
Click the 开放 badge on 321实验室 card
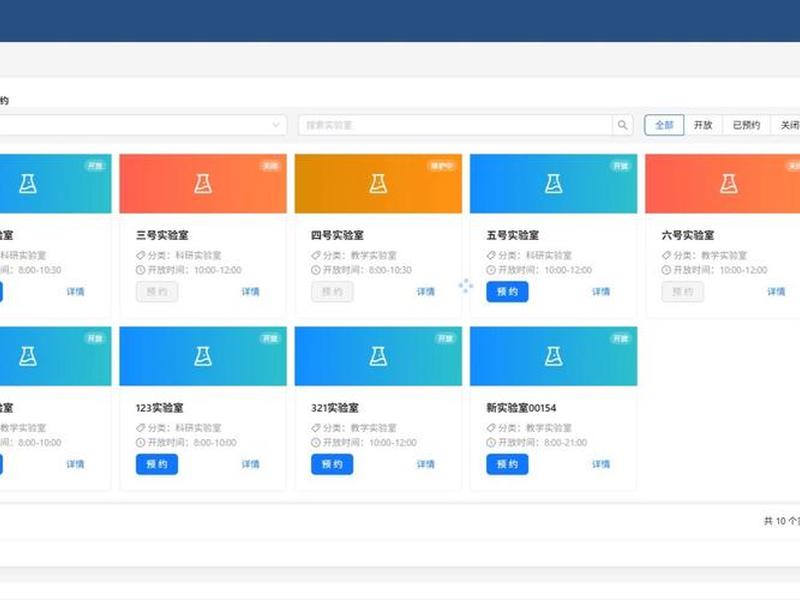(445, 338)
